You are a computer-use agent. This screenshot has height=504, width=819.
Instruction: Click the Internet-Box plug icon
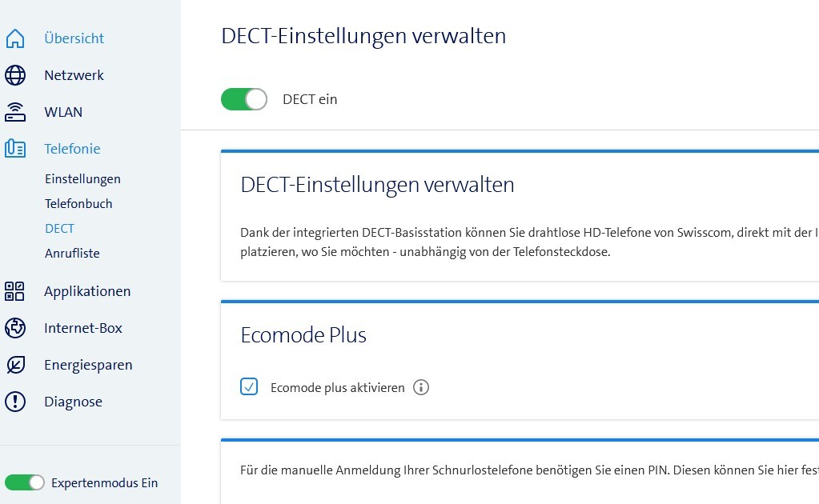pos(15,328)
